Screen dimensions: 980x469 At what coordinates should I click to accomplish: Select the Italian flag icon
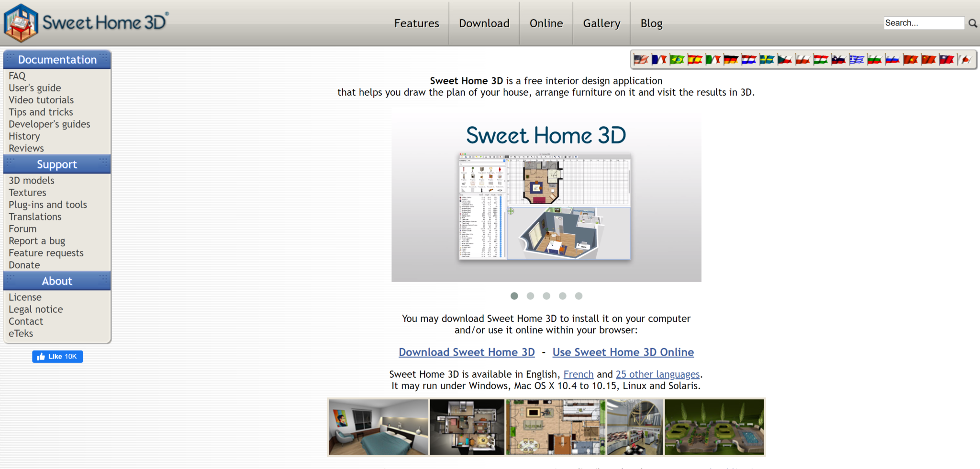[713, 60]
